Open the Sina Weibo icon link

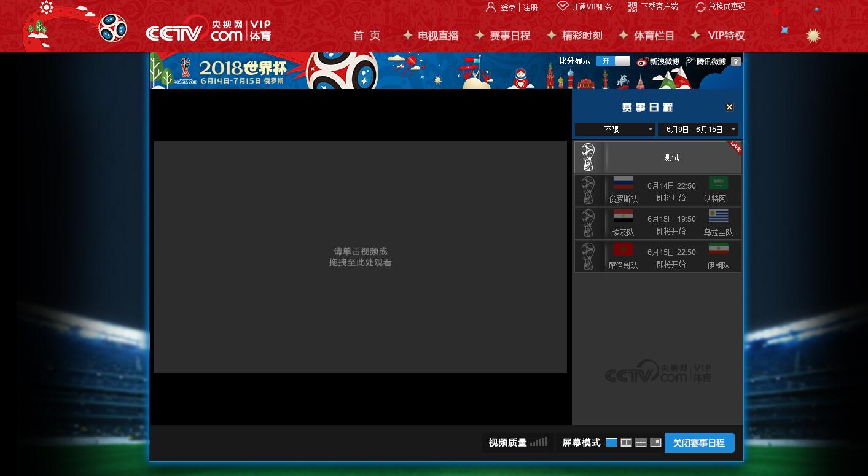point(643,61)
